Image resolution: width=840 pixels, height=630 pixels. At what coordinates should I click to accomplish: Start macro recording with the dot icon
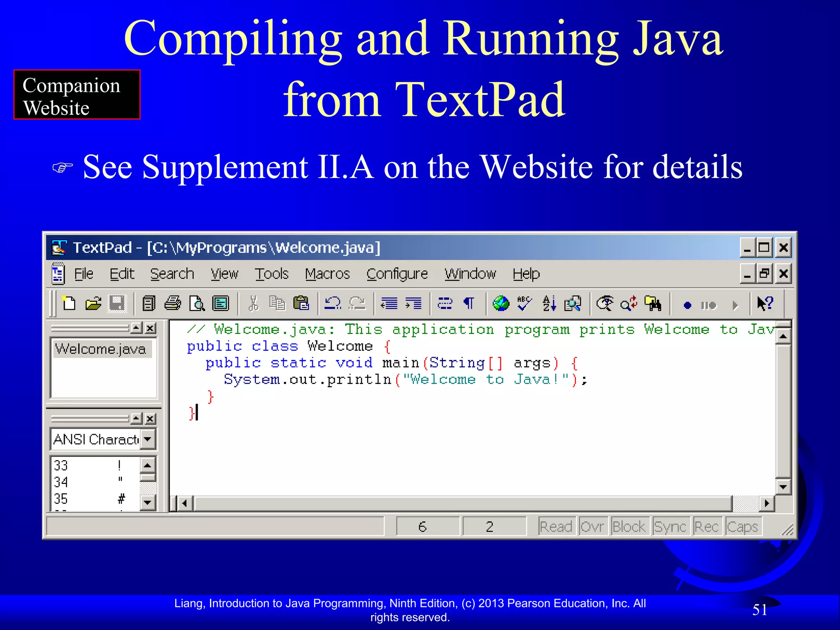687,305
